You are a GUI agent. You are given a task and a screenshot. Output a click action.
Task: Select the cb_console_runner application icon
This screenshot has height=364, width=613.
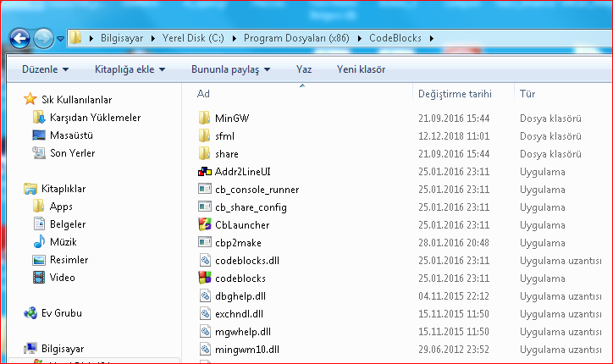[x=204, y=189]
